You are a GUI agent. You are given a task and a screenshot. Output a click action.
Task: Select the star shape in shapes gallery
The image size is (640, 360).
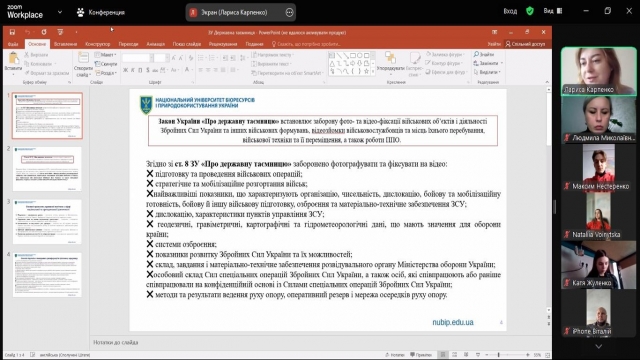[x=367, y=71]
